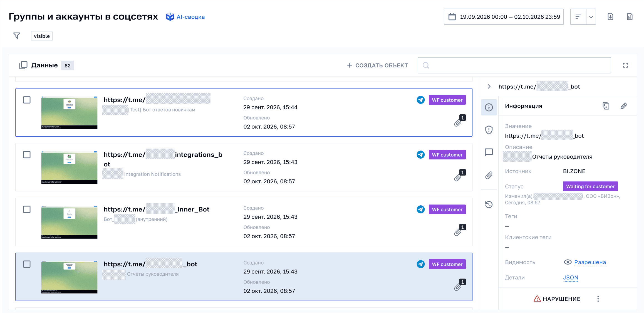The height and width of the screenshot is (313, 644).
Task: Open the filter funnel icon
Action: click(x=17, y=36)
